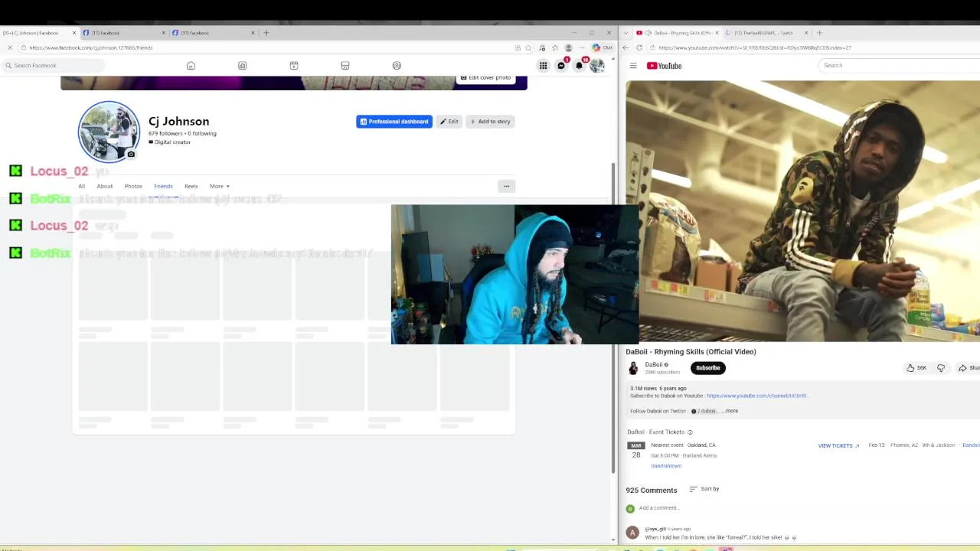
Task: Click the YouTube Search field
Action: (x=899, y=65)
